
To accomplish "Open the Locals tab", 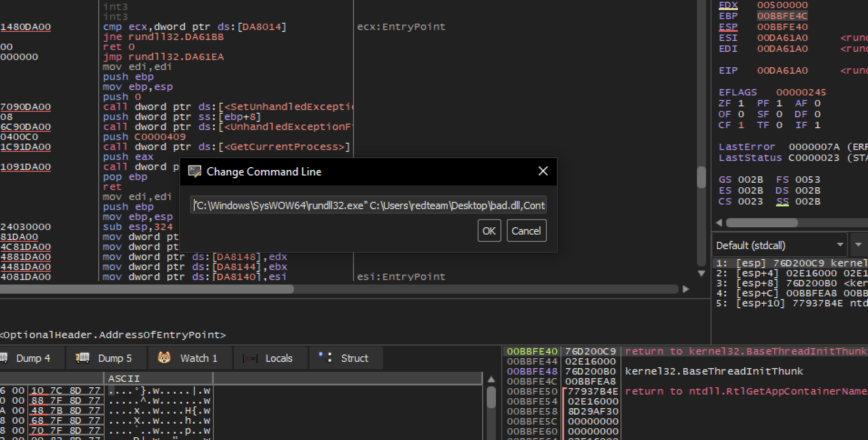I will click(x=270, y=358).
